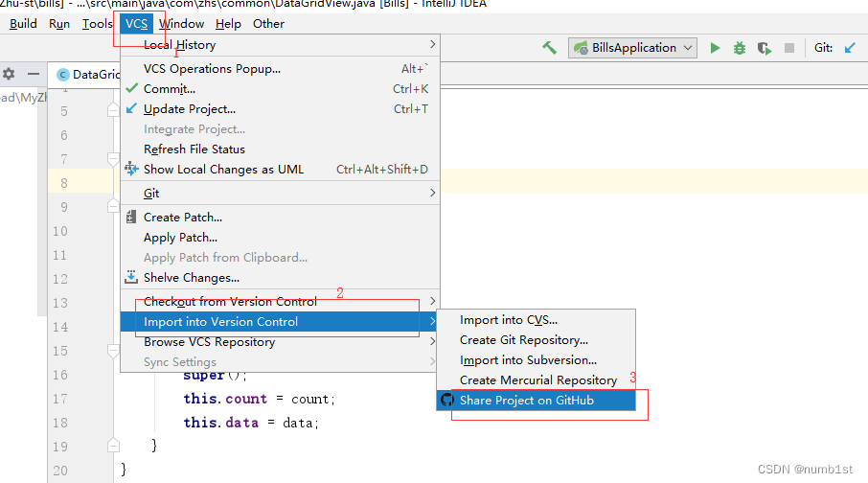Screen dimensions: 868x483
Task: Toggle the fold marker at line 19
Action: [113, 446]
